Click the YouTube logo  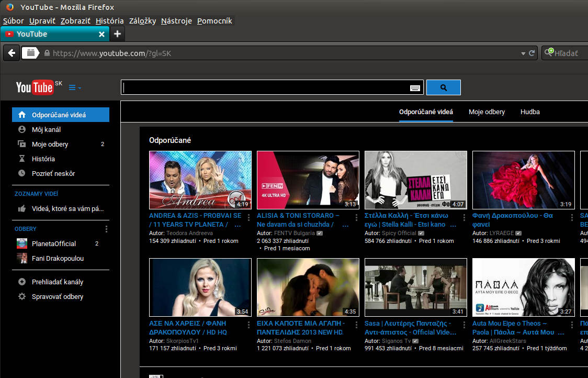[x=35, y=87]
